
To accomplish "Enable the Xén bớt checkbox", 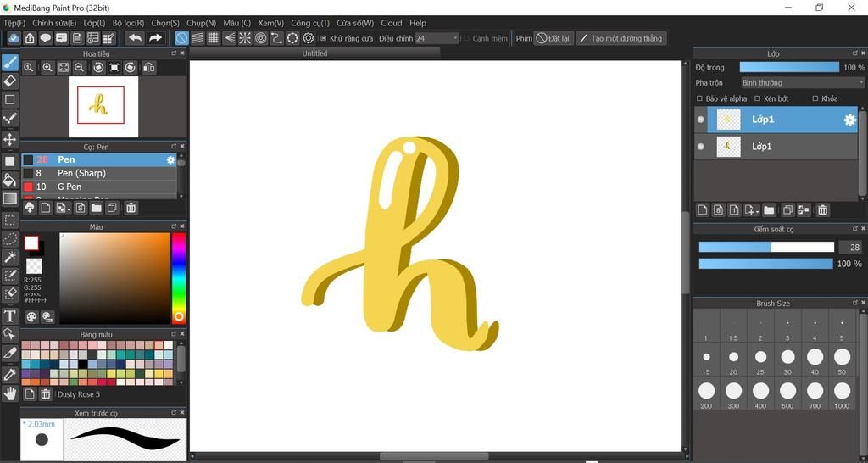I will [x=757, y=98].
